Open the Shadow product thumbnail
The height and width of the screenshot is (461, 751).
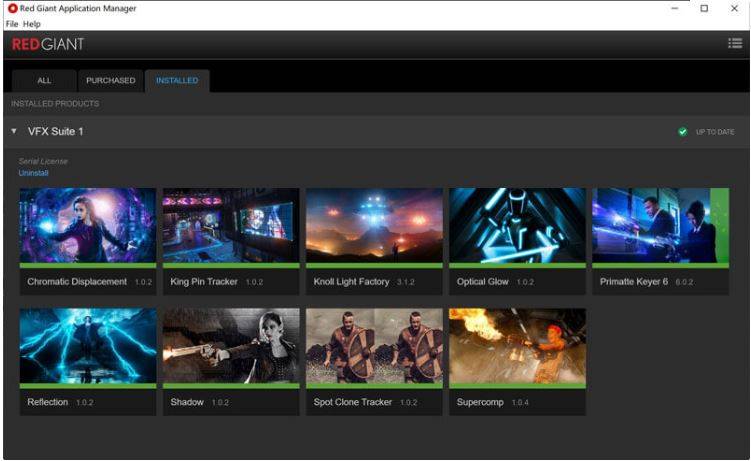click(x=231, y=345)
